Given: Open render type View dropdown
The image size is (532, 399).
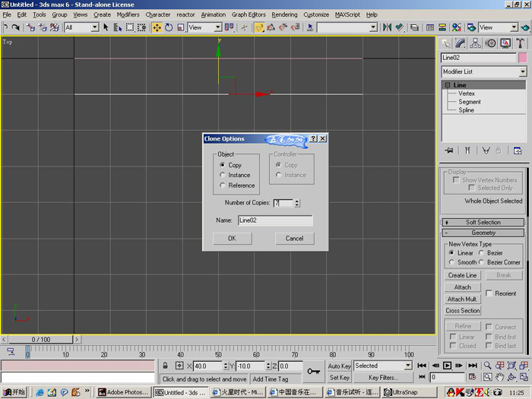Looking at the screenshot, I should [x=514, y=27].
